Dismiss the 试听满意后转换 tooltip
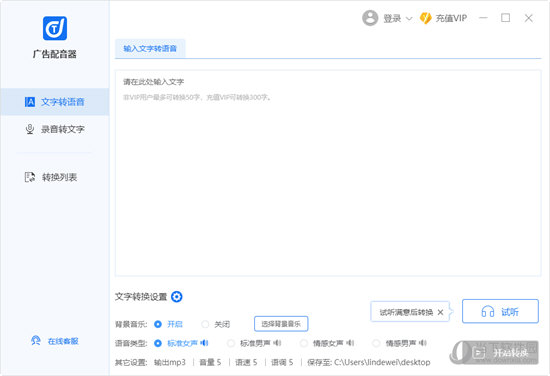550x376 pixels. [x=441, y=312]
